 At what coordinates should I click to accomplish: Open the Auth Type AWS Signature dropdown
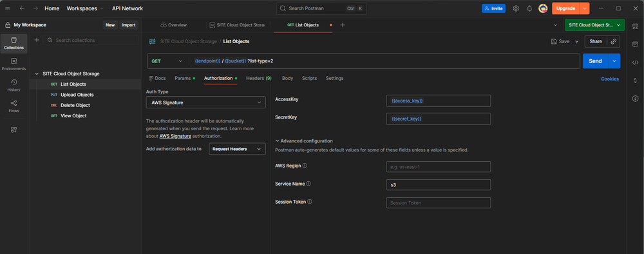pos(206,103)
